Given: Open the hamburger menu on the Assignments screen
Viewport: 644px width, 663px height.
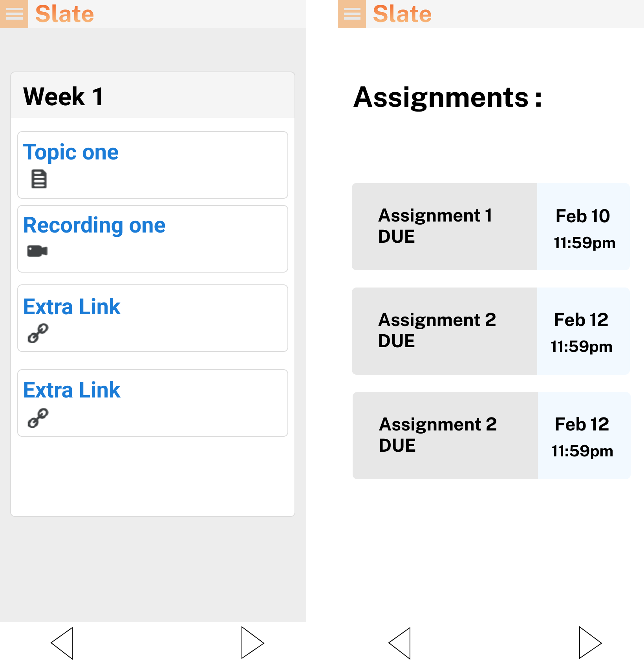Looking at the screenshot, I should click(x=352, y=14).
